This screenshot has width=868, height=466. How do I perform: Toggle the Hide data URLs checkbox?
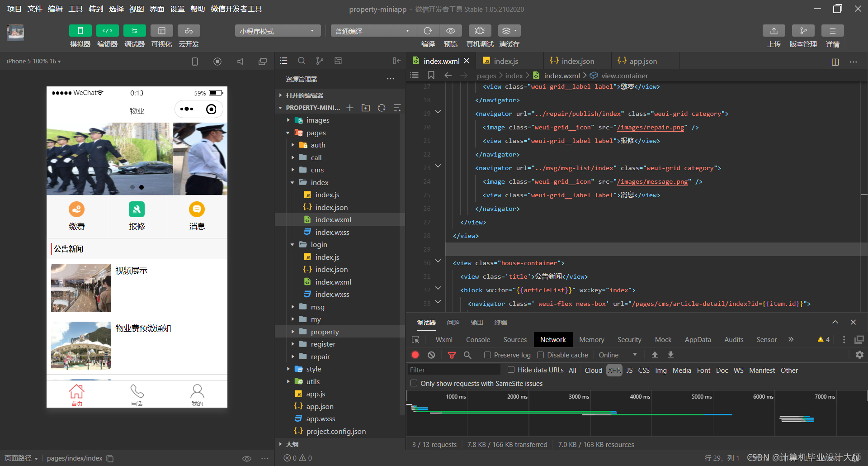[511, 370]
